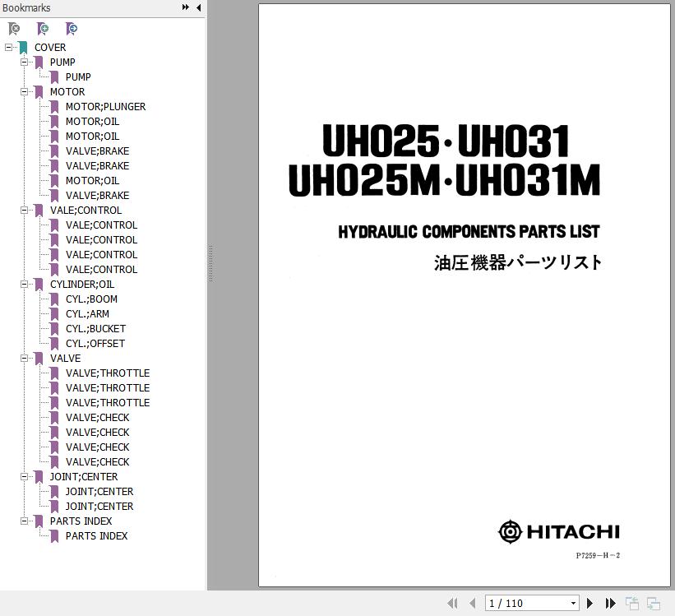Collapse the top-level PUMP bookmark group
Screen dimensions: 675x616
[x=24, y=62]
